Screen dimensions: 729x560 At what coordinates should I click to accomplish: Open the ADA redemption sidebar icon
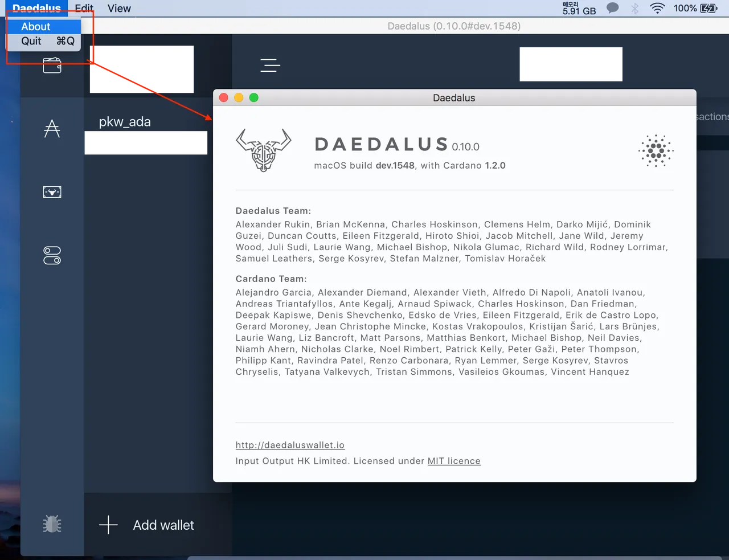click(x=52, y=129)
